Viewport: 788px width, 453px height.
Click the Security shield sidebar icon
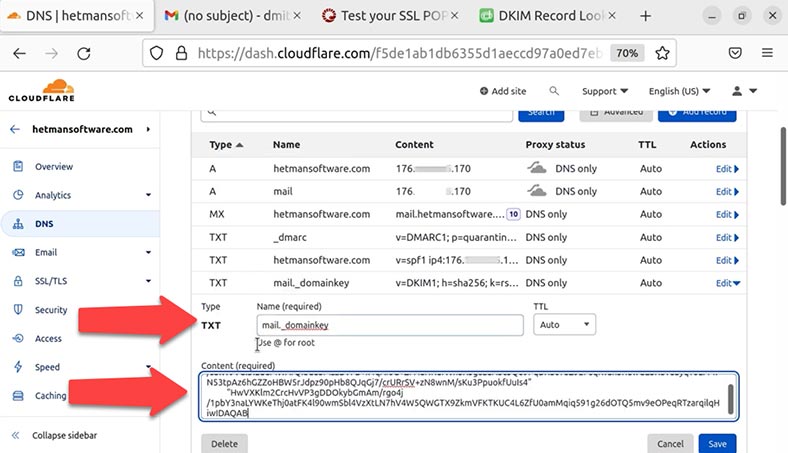point(18,309)
